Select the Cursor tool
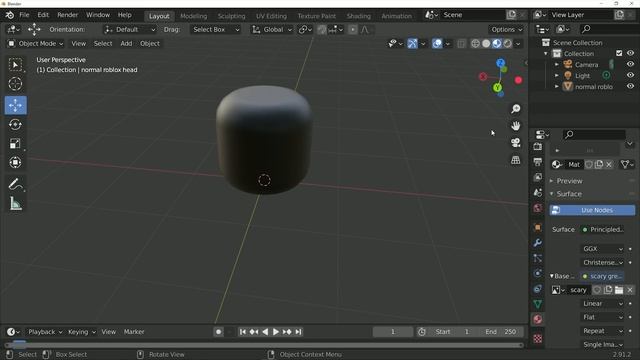640x360 pixels. pos(16,84)
